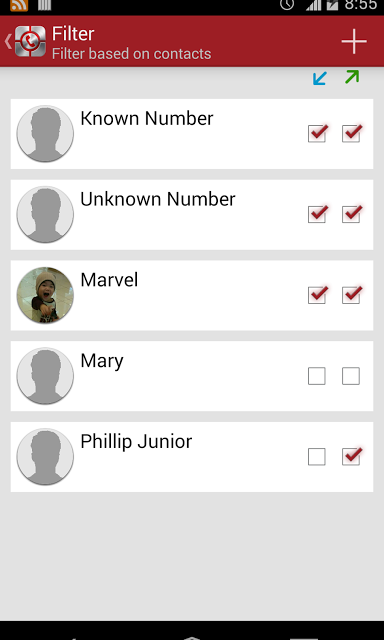The height and width of the screenshot is (640, 384).
Task: Tap the Phillip Junior contact name
Action: (x=136, y=442)
